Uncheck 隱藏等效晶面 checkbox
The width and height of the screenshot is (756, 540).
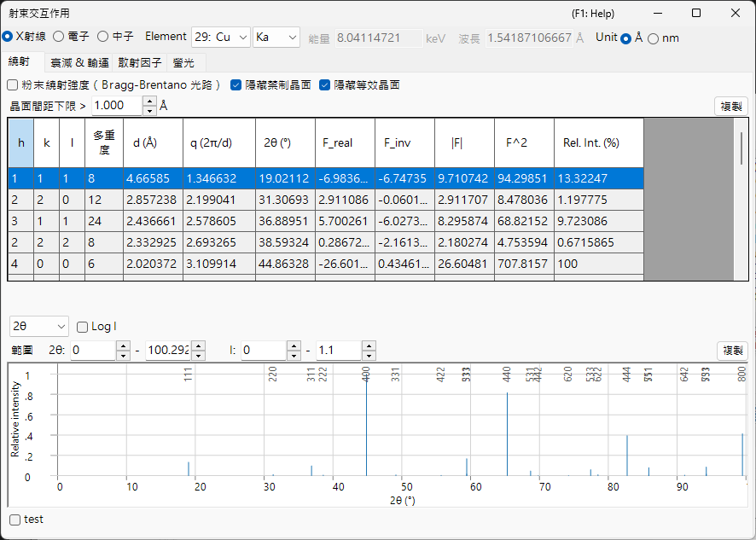point(324,85)
